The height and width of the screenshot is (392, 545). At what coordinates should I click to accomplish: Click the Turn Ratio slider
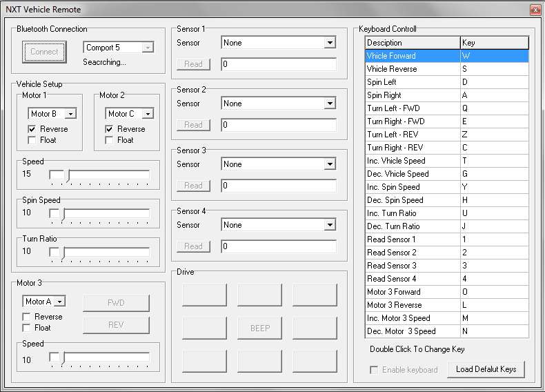[x=99, y=253]
